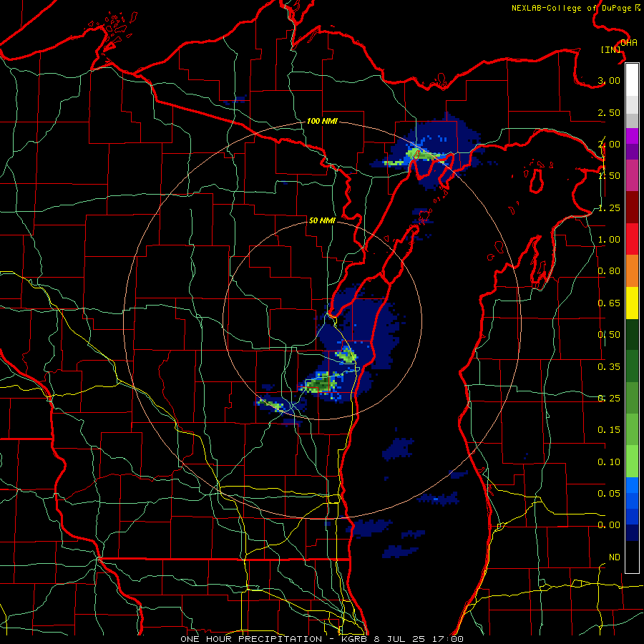
Task: Click the pink legend swatch near 1.50
Action: tap(632, 175)
